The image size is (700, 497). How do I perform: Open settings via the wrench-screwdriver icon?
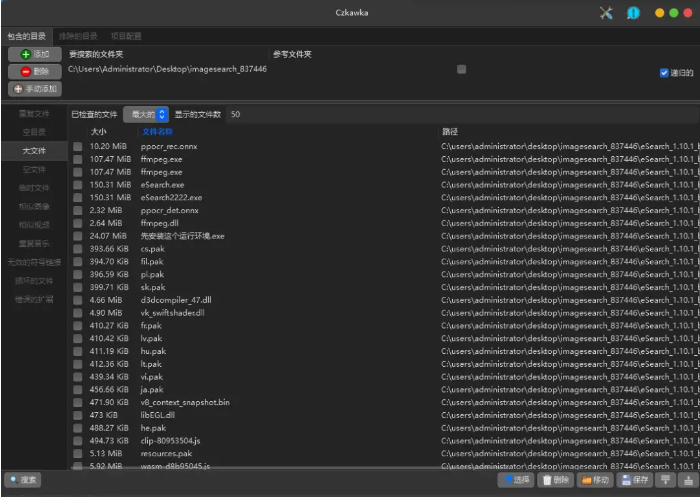[x=606, y=13]
